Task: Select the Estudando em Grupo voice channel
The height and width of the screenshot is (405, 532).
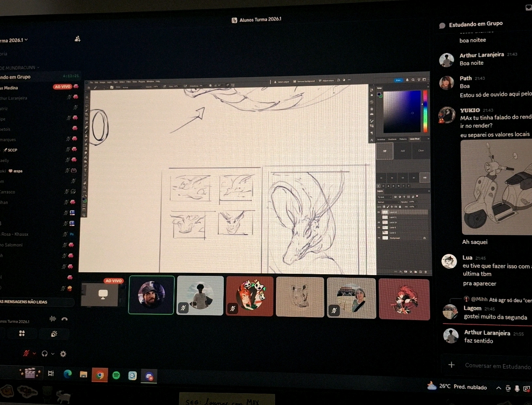Action: coord(16,77)
